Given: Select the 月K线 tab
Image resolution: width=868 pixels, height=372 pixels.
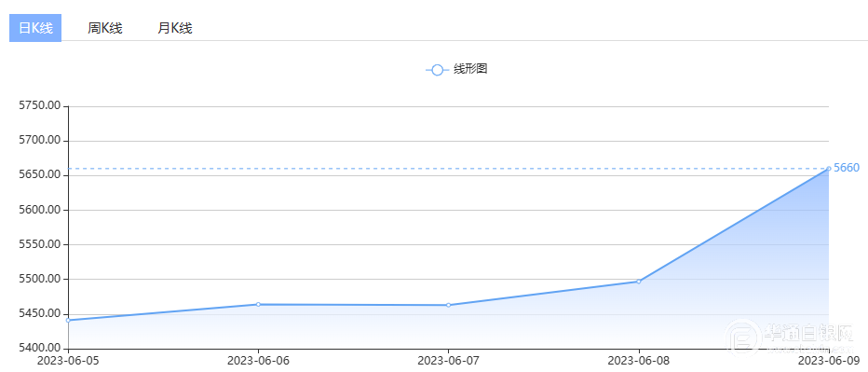Looking at the screenshot, I should (x=175, y=28).
